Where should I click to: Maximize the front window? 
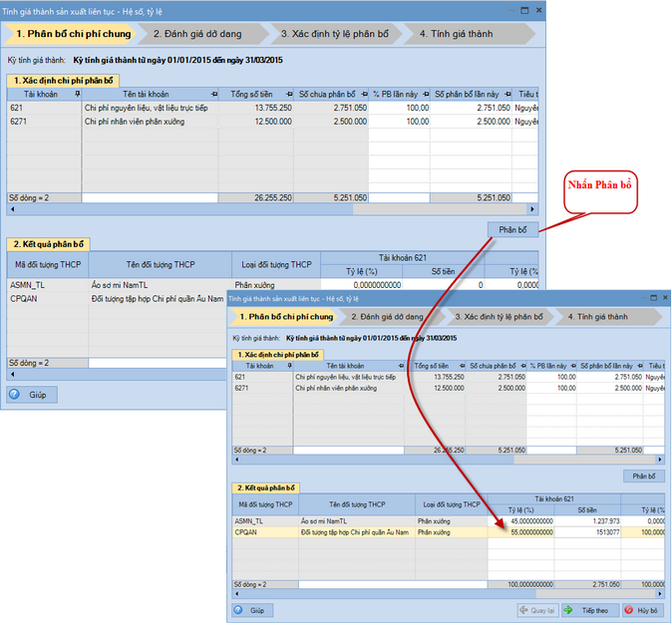coord(654,298)
